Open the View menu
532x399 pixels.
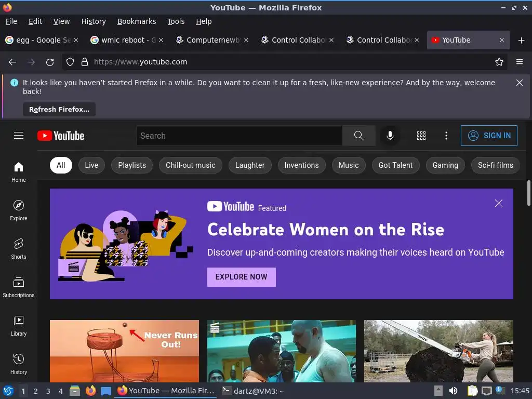[61, 21]
